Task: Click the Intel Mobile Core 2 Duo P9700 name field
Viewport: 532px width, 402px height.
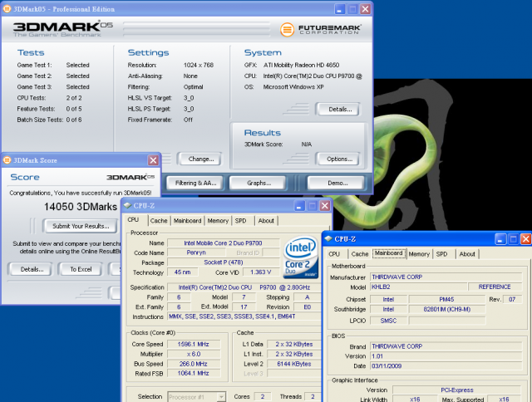Action: (x=224, y=243)
